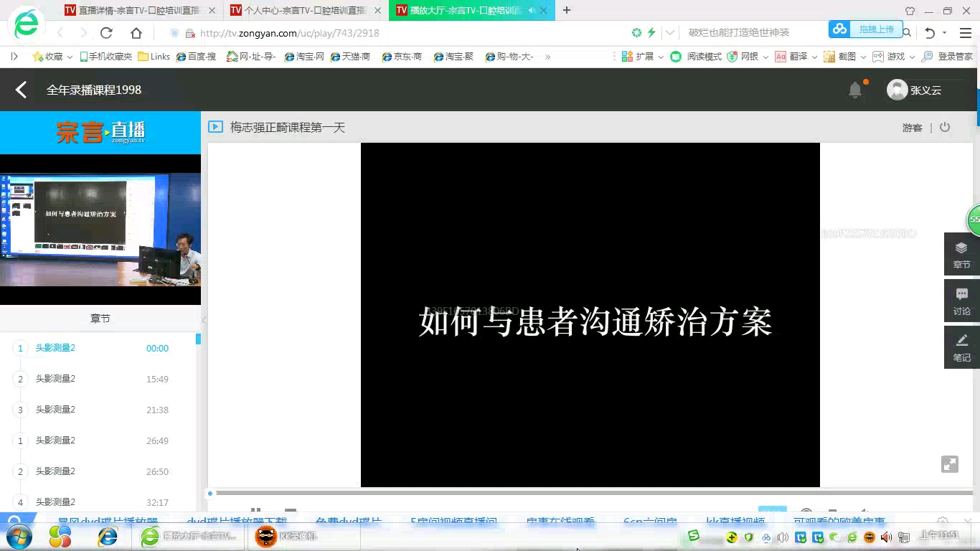This screenshot has height=551, width=980.
Task: Open the Links bookmarks folder
Action: (x=154, y=56)
